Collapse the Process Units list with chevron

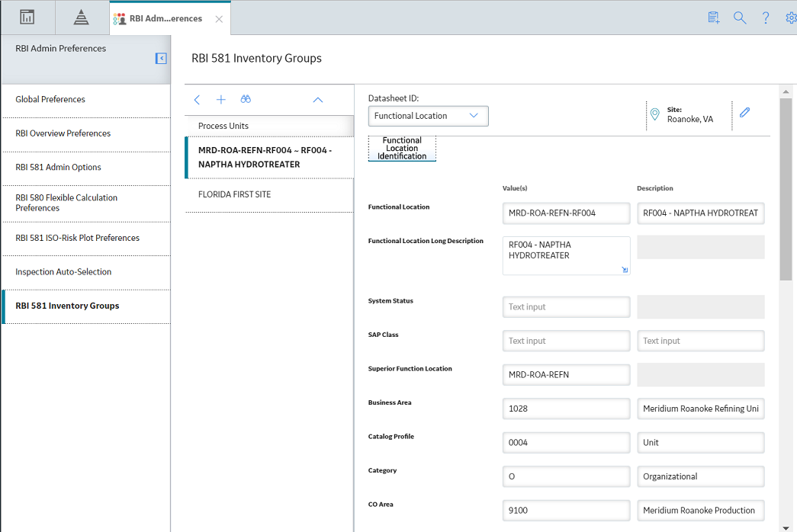(x=318, y=100)
